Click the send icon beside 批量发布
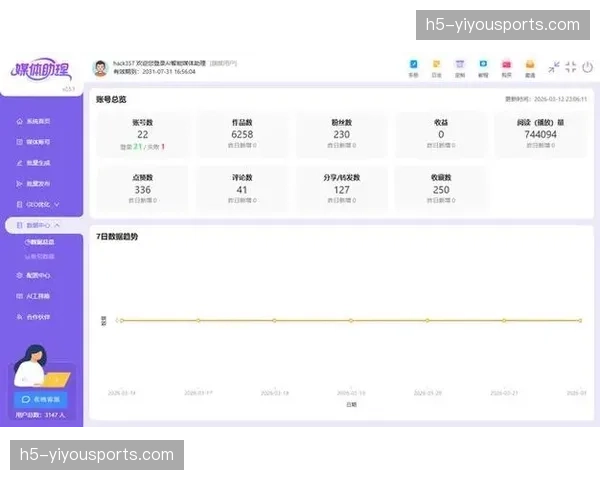Viewport: 600px width, 480px height. coord(20,184)
